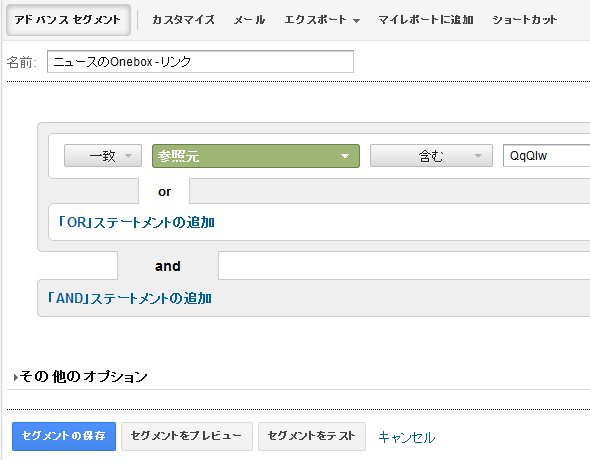This screenshot has width=590, height=460.
Task: Click the blue セグメントの保存 button
Action: click(64, 436)
